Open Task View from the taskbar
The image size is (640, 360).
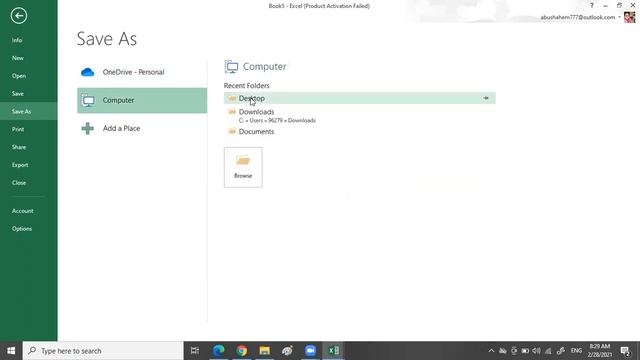[195, 351]
